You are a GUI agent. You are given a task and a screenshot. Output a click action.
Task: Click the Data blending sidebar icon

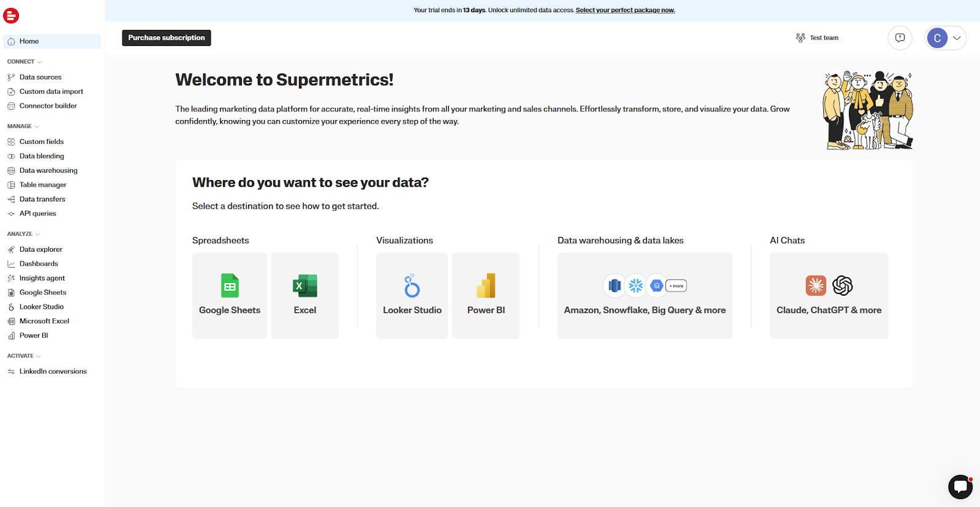tap(11, 156)
